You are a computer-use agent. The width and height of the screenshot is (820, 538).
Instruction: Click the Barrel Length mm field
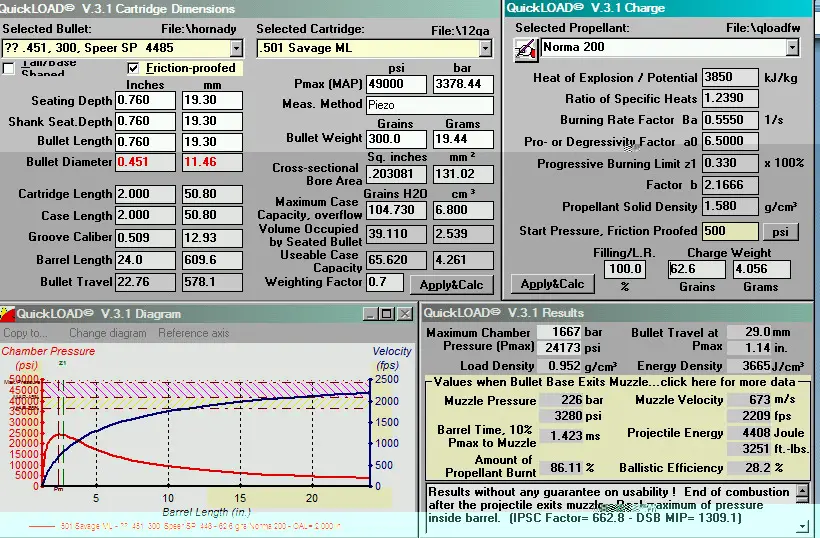click(x=212, y=260)
